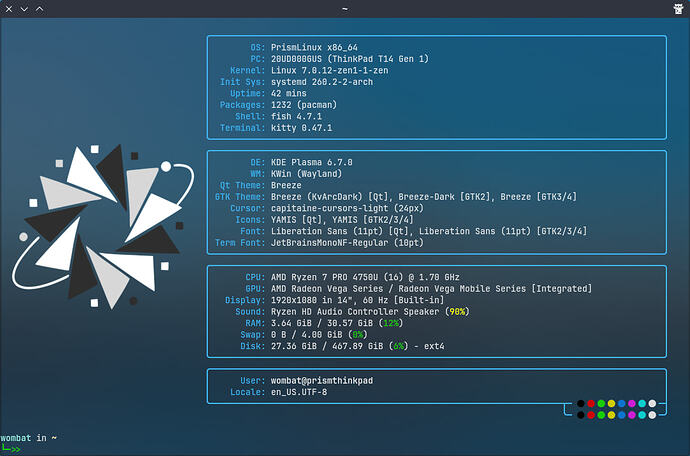Select the red dot in lower palette row
Image resolution: width=690 pixels, height=456 pixels.
591,415
